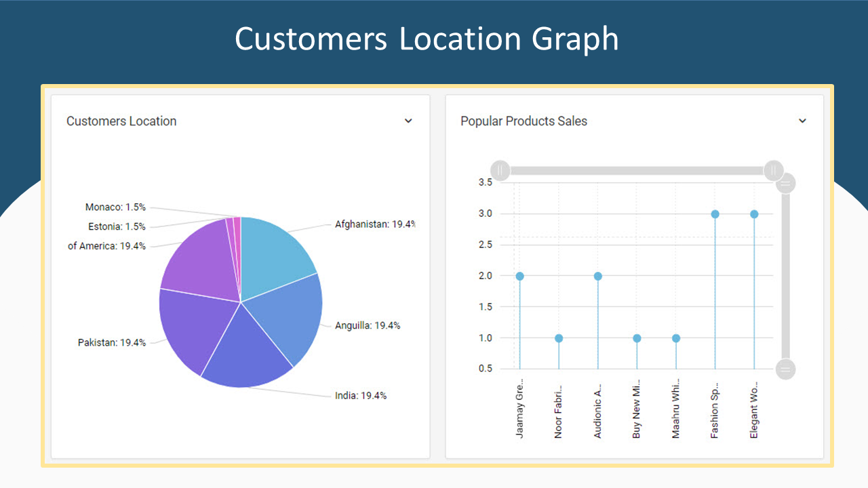Open the Customers Location chevron dropdown
The width and height of the screenshot is (868, 488).
pyautogui.click(x=409, y=121)
